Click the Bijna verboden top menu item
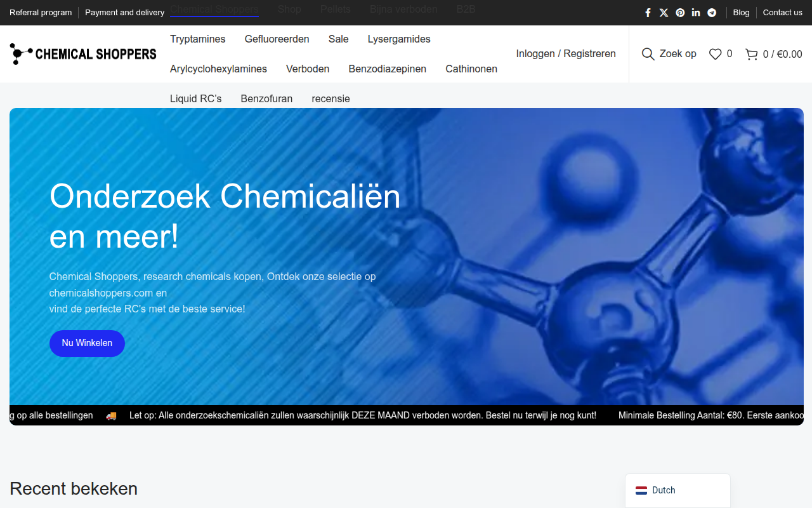 point(403,10)
